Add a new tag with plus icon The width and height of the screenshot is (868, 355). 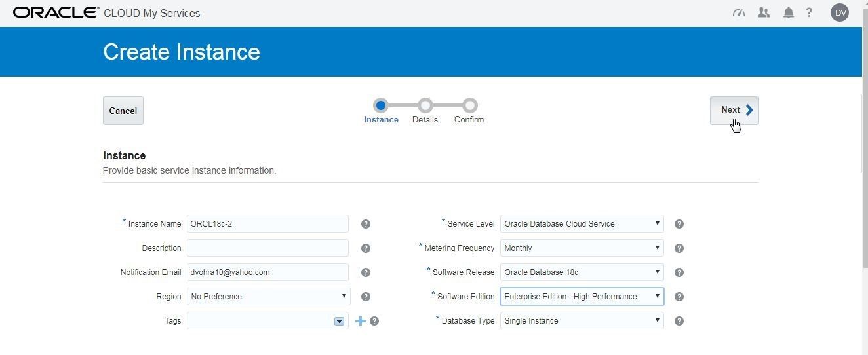(x=360, y=321)
